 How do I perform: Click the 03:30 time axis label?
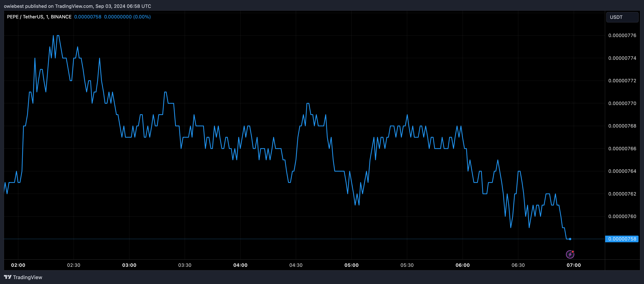point(185,265)
